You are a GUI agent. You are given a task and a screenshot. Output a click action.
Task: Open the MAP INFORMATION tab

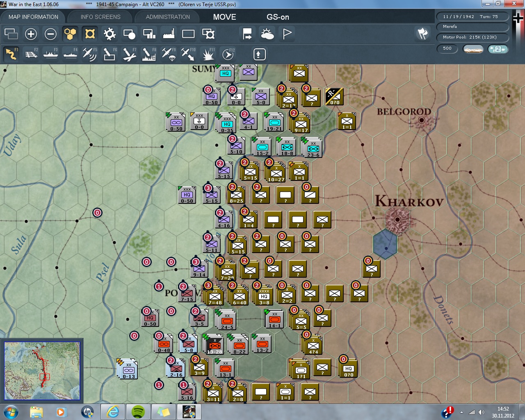[x=33, y=17]
